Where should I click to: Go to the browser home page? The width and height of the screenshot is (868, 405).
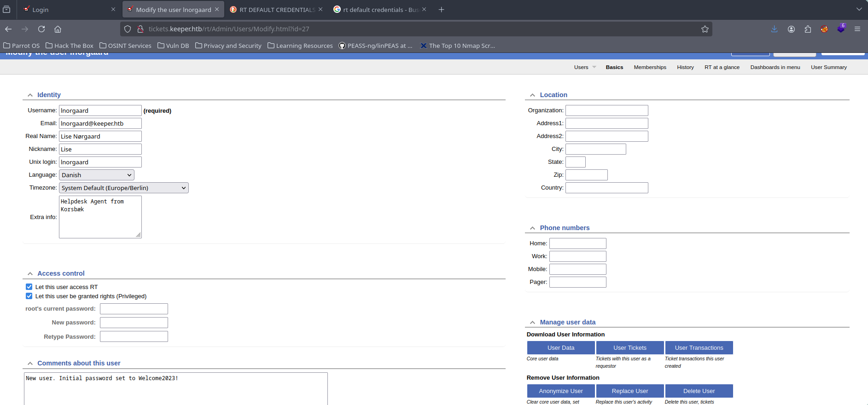[58, 29]
